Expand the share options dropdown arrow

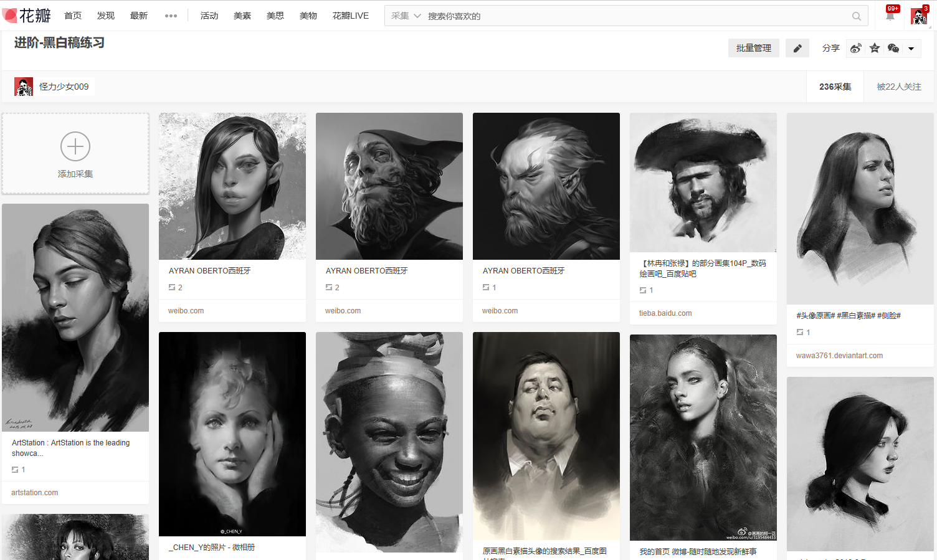pyautogui.click(x=911, y=49)
